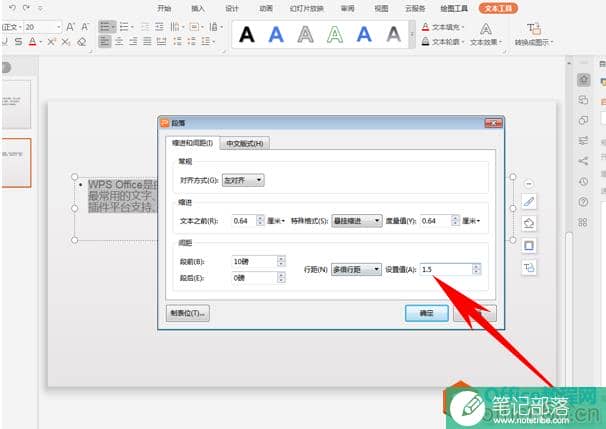
Task: Justify the text in ribbon
Action: point(147,41)
